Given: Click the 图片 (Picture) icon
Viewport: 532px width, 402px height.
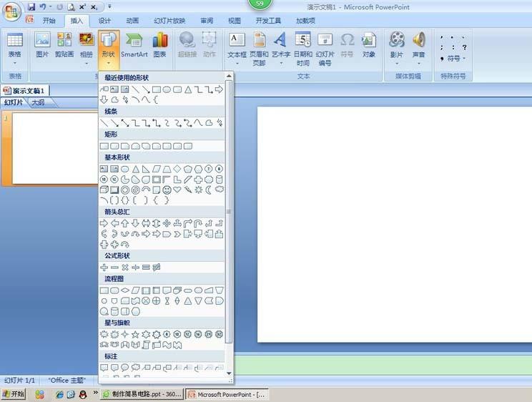Looking at the screenshot, I should (x=42, y=44).
